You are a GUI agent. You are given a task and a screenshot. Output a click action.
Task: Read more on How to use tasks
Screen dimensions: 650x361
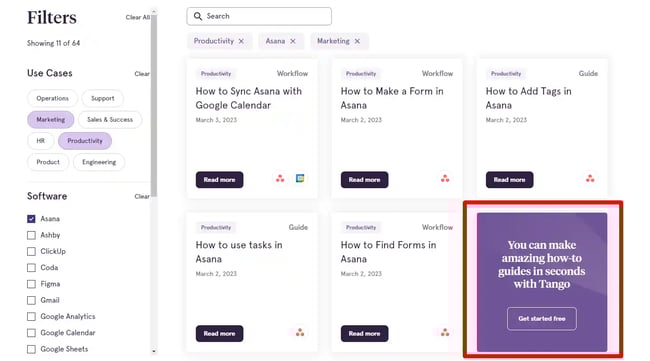pos(219,334)
